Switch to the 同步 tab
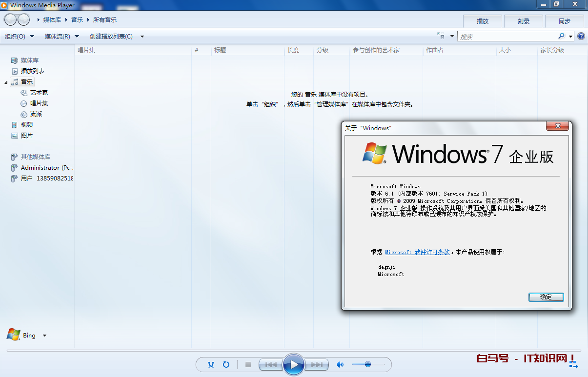Image resolution: width=588 pixels, height=377 pixels. (x=565, y=21)
